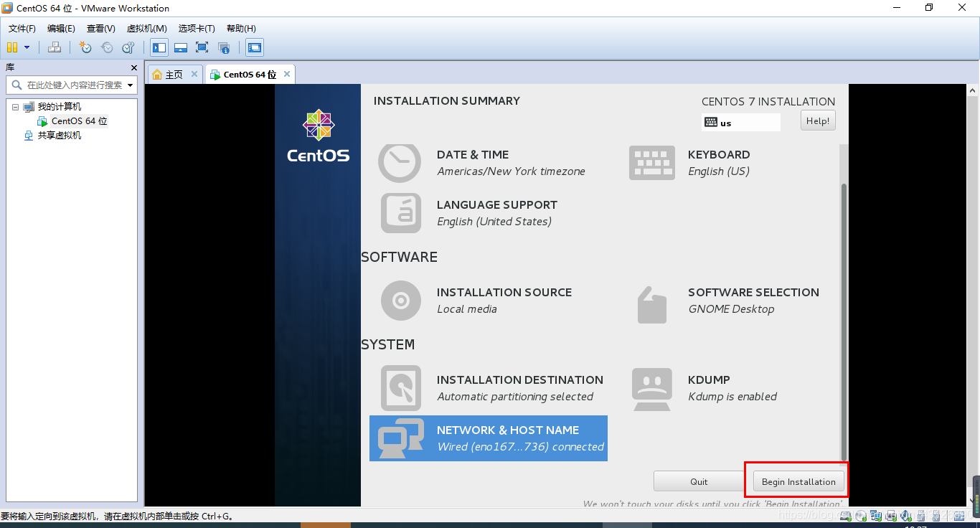Click the Quit button
The width and height of the screenshot is (980, 528).
click(x=699, y=481)
